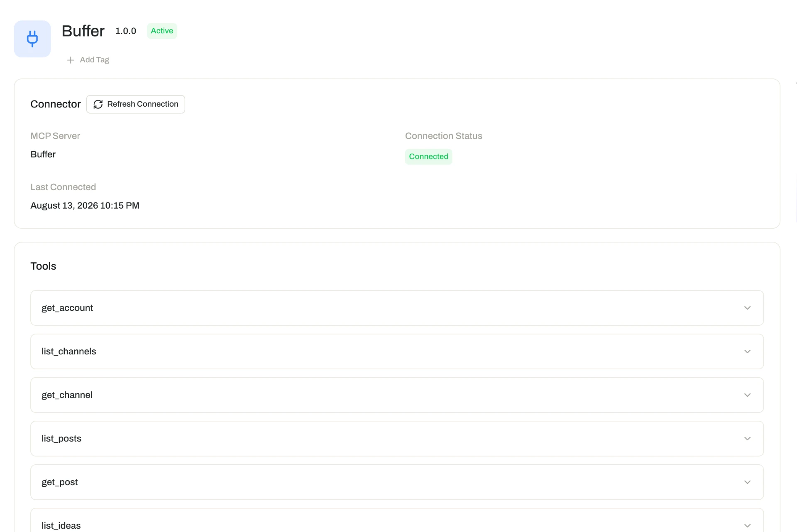Click the Refresh Connection button
The image size is (797, 532).
pyautogui.click(x=136, y=104)
